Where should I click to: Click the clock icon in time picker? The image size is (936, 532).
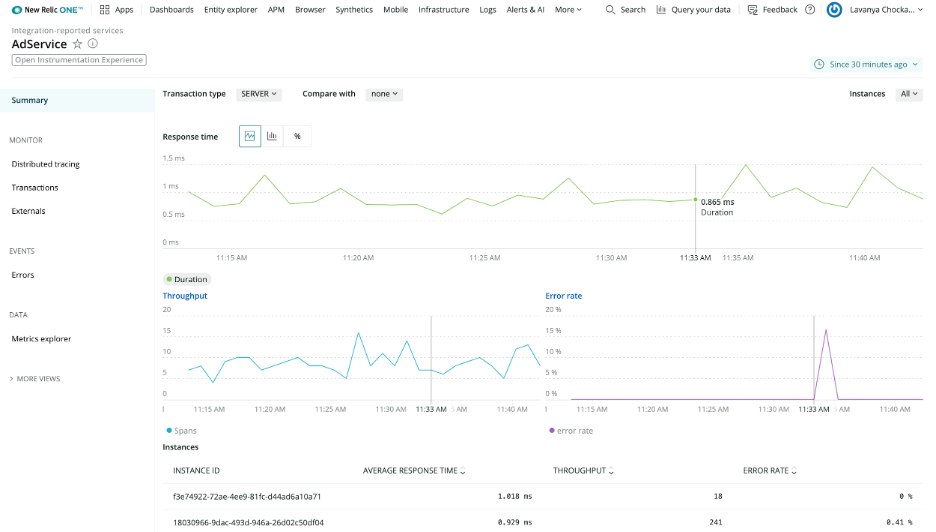pyautogui.click(x=819, y=64)
